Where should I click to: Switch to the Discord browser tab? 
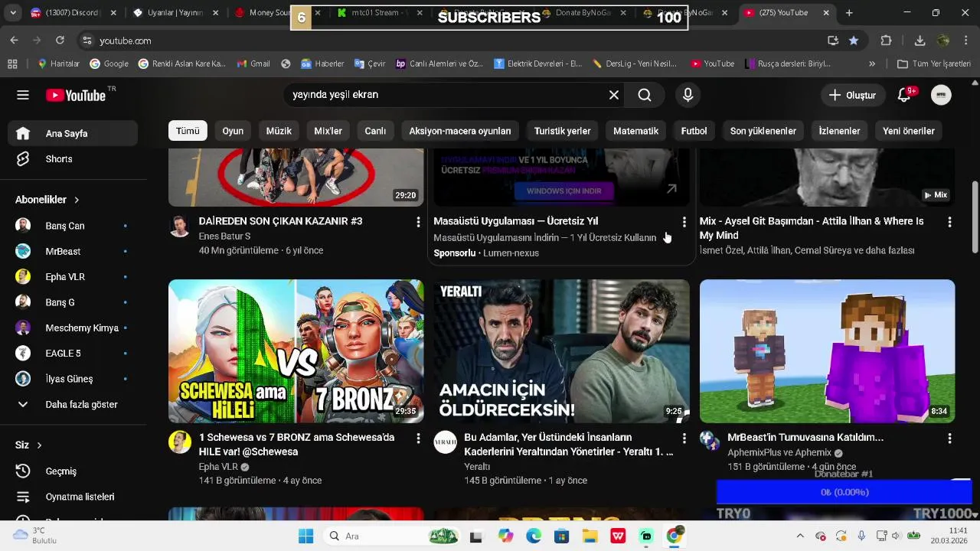70,13
